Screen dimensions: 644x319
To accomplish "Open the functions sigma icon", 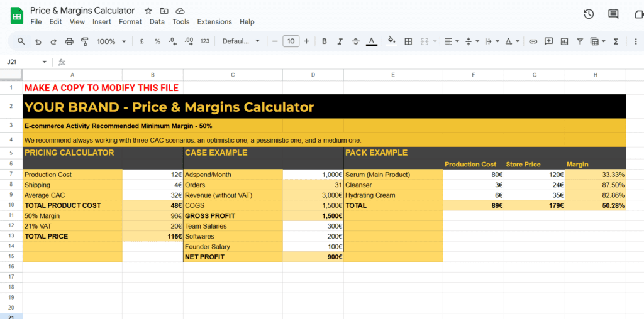I will 616,41.
